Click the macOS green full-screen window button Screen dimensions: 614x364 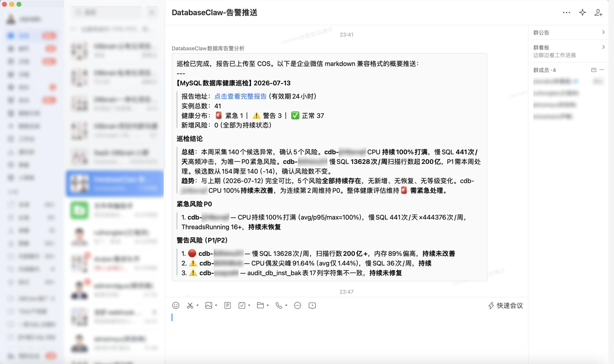(19, 4)
